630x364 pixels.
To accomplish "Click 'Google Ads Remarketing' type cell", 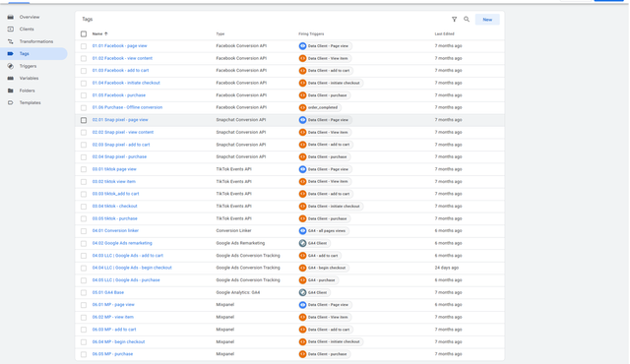I will (x=240, y=243).
